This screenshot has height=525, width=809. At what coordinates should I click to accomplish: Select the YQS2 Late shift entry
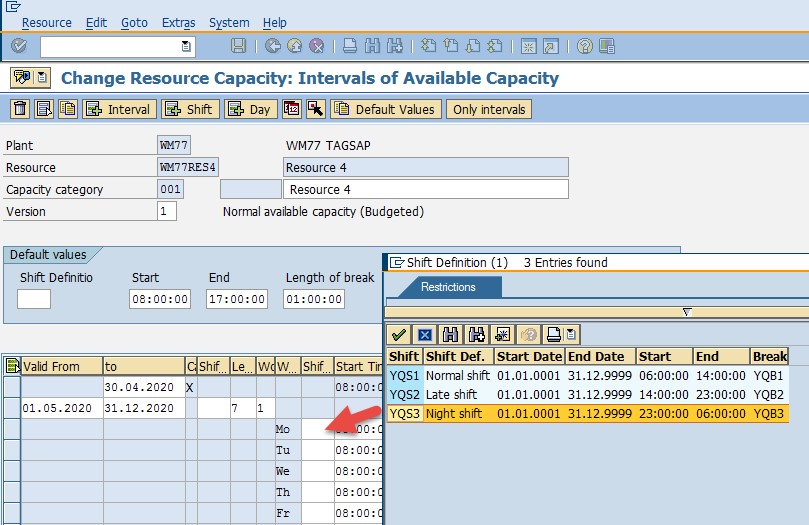click(x=588, y=395)
